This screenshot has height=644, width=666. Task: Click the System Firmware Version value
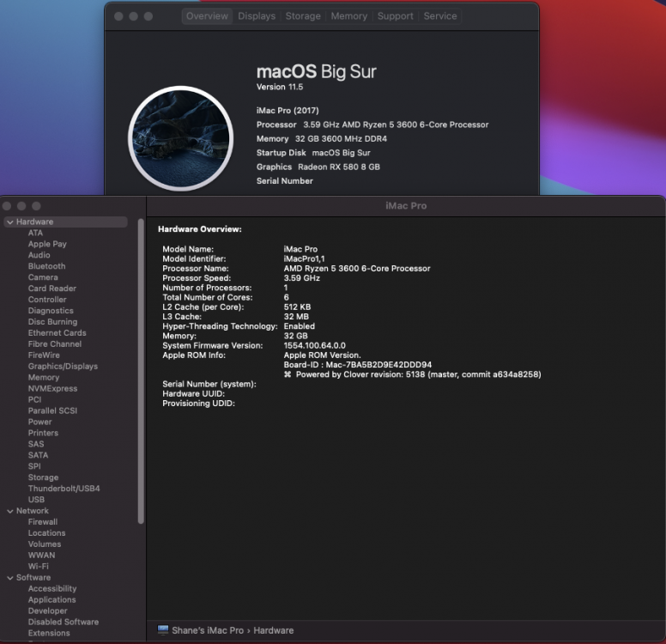[x=315, y=345]
